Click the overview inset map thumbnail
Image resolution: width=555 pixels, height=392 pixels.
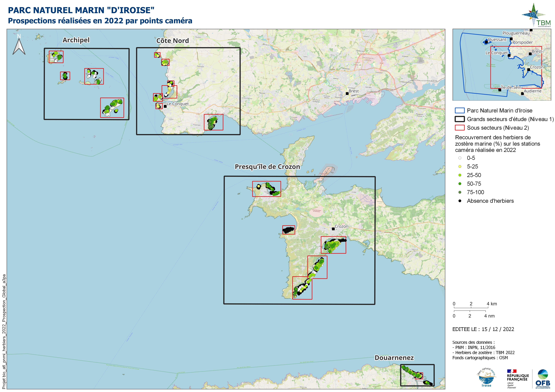coord(502,65)
